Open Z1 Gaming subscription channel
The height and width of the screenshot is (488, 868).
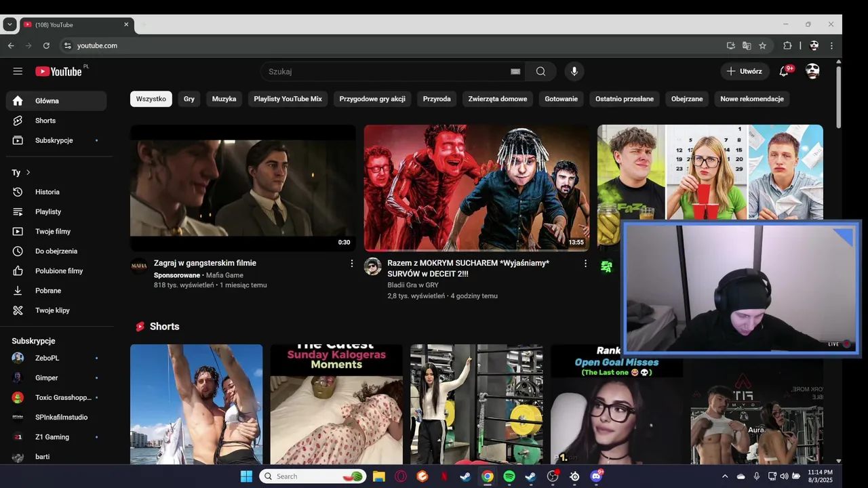coord(56,437)
